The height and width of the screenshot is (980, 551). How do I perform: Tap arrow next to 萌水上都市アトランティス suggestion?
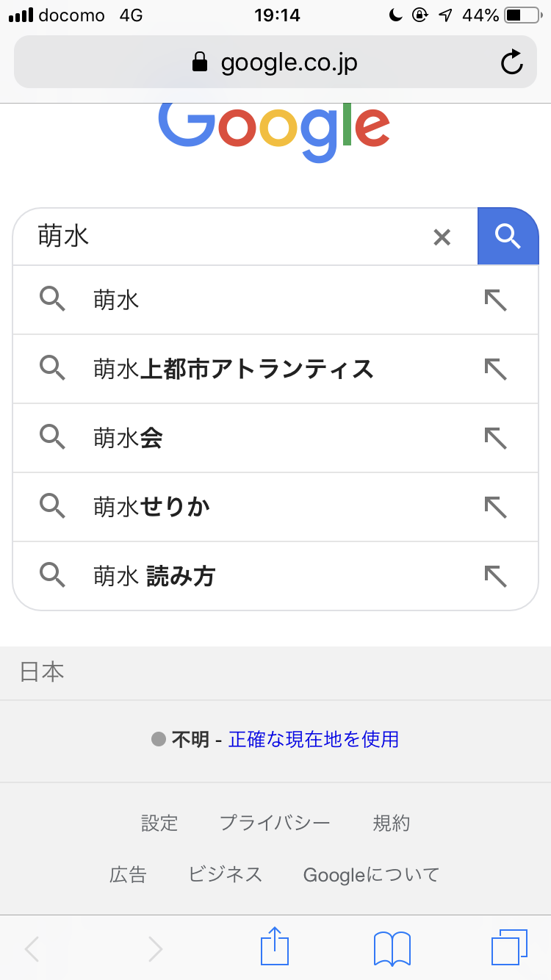pyautogui.click(x=496, y=369)
